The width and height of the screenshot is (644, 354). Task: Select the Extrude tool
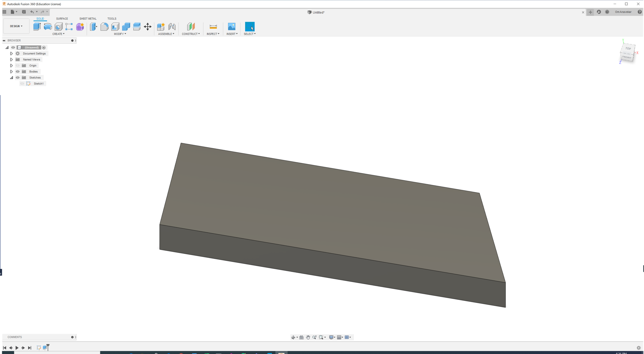pyautogui.click(x=37, y=27)
